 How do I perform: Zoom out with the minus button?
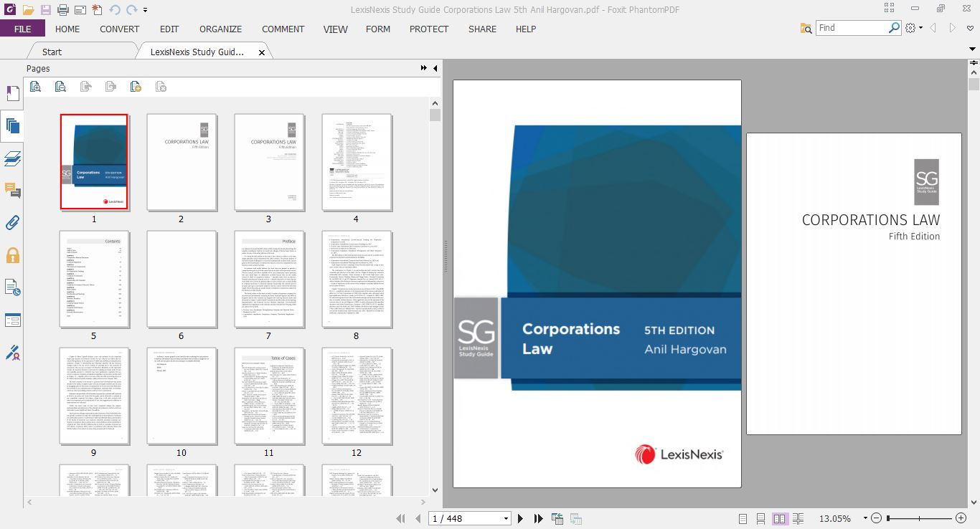[x=875, y=518]
